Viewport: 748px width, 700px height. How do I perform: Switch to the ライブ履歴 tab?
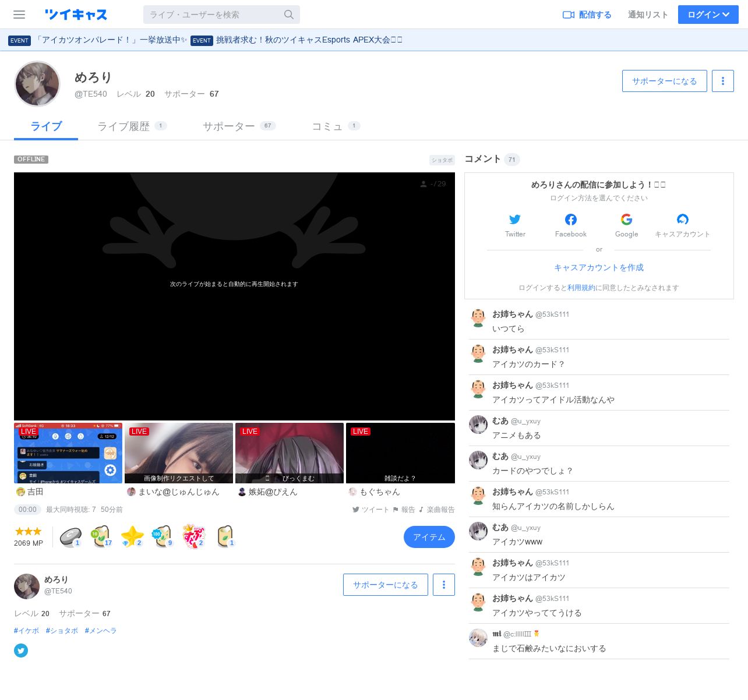tap(124, 126)
